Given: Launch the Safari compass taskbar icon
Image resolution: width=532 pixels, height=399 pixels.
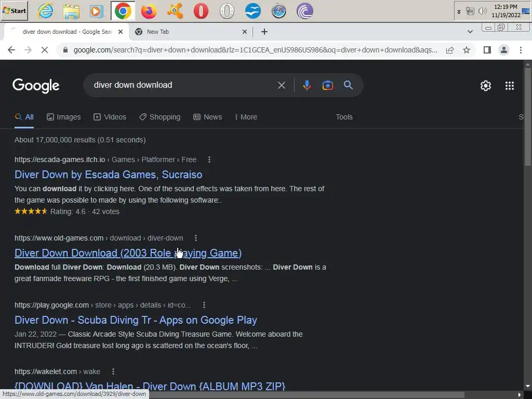Looking at the screenshot, I should pyautogui.click(x=278, y=11).
